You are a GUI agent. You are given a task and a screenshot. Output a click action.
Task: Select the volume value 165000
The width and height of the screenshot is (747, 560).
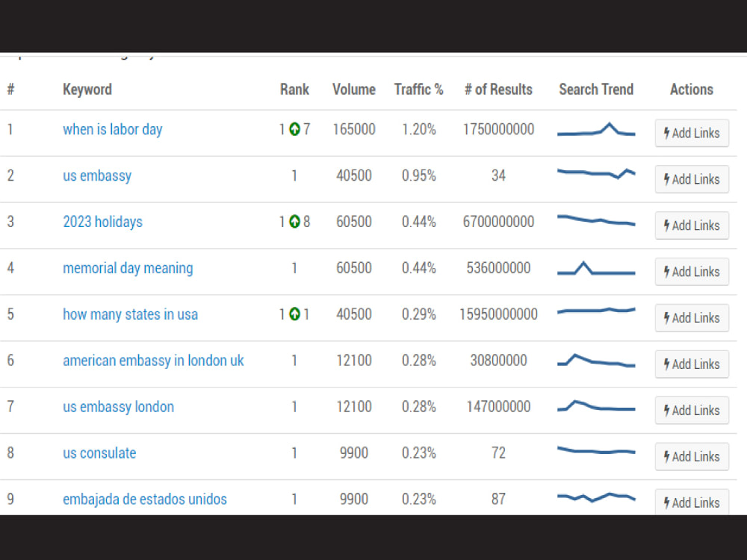354,129
